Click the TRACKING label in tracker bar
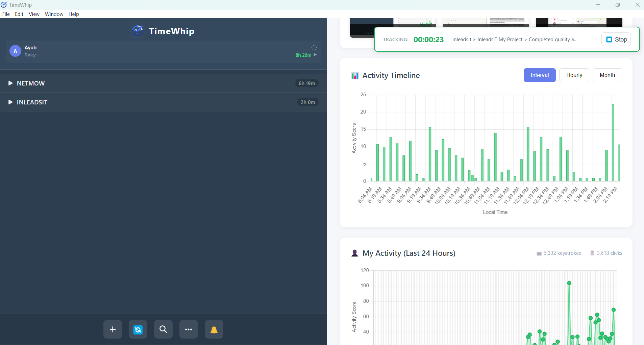This screenshot has width=644, height=345. coord(396,40)
